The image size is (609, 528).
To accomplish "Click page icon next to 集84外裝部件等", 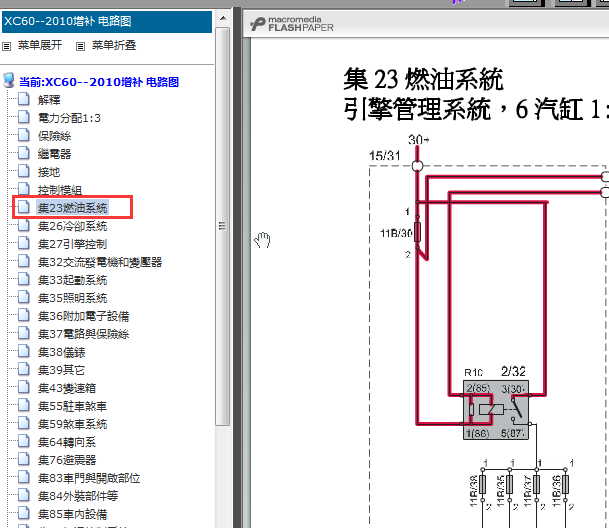I will click(x=24, y=495).
